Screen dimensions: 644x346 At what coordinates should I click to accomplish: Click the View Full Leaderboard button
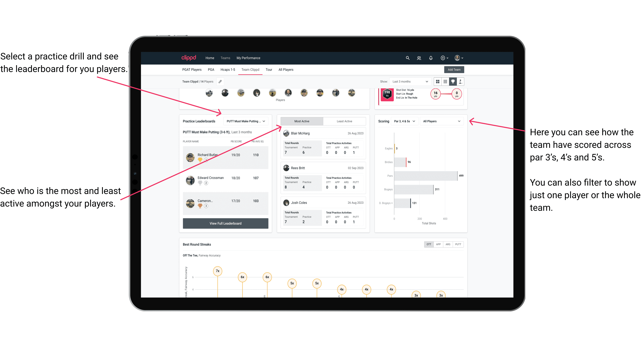(x=225, y=223)
